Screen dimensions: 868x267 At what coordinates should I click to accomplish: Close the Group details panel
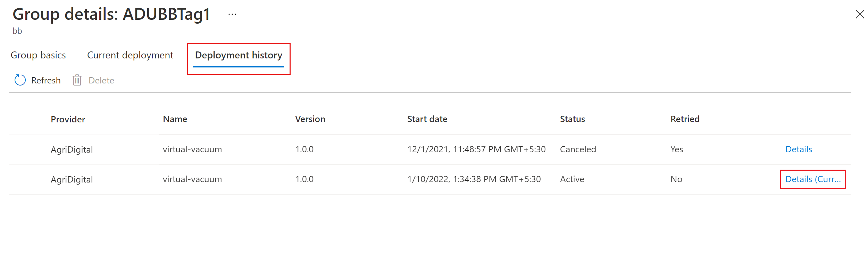pyautogui.click(x=860, y=14)
